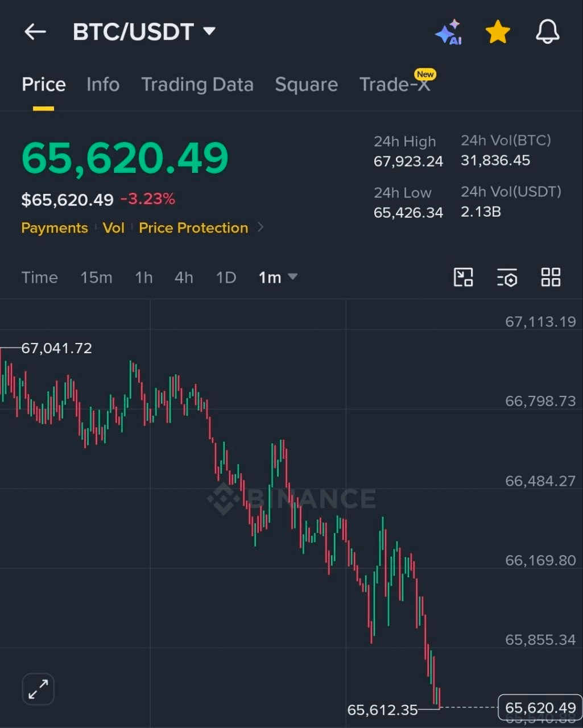Image resolution: width=583 pixels, height=728 pixels.
Task: Tap the Payments tag
Action: tap(55, 227)
